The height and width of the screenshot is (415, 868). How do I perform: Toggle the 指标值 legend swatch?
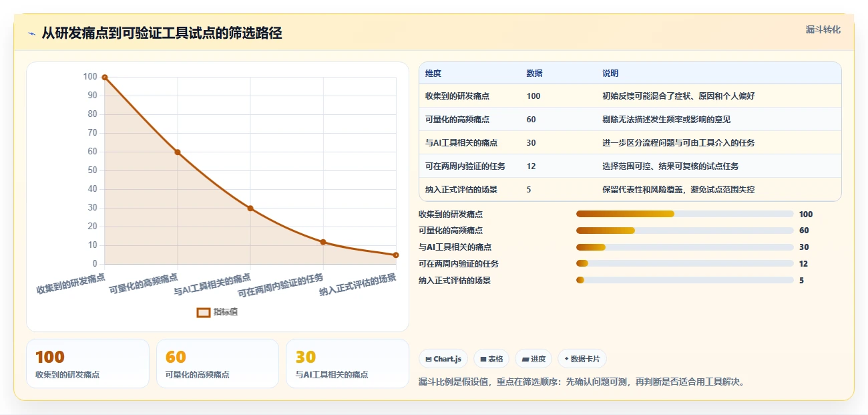pos(204,312)
